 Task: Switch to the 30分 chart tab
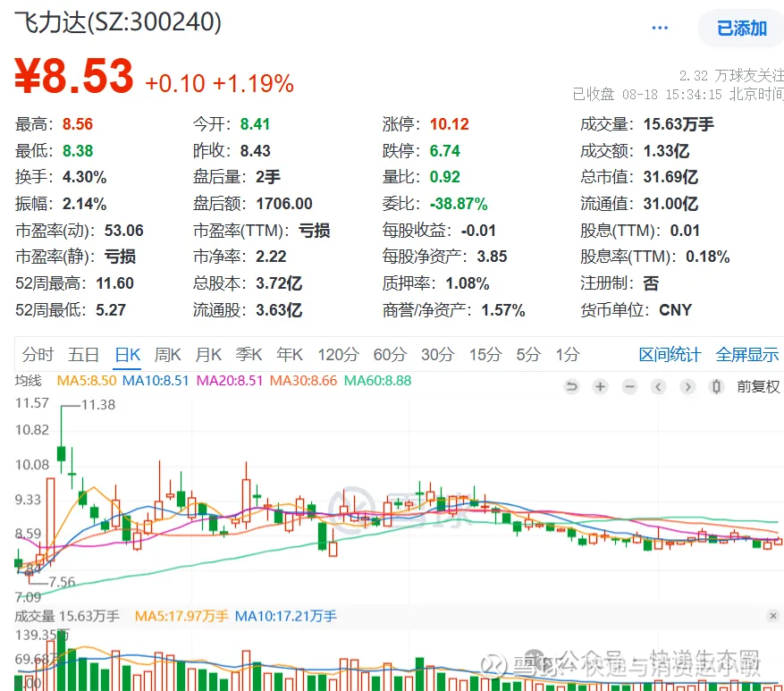coord(437,355)
